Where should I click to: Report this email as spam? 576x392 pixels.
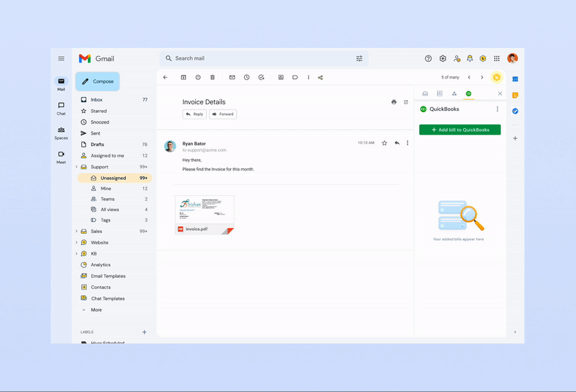click(198, 78)
